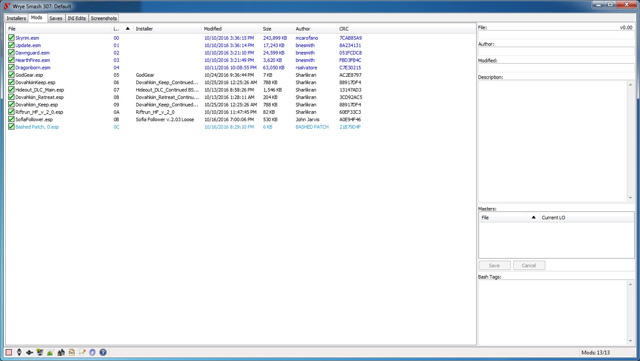This screenshot has width=640, height=361.
Task: Open the blue round settings icon
Action: 92,352
